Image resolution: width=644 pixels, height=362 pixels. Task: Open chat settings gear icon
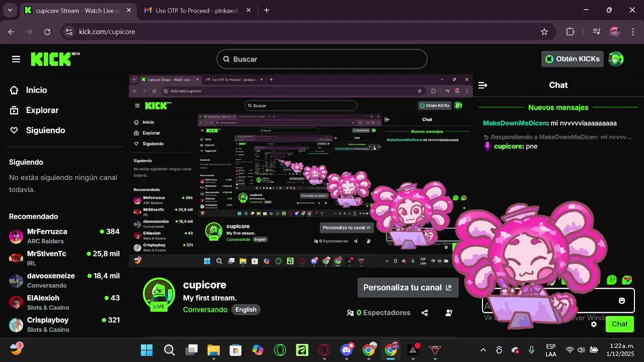pos(594,324)
